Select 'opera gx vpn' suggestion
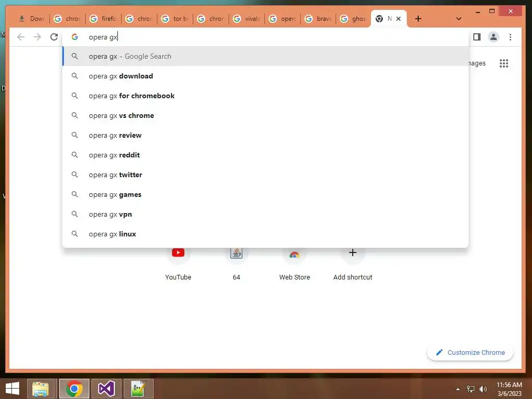Image resolution: width=532 pixels, height=399 pixels. click(265, 214)
